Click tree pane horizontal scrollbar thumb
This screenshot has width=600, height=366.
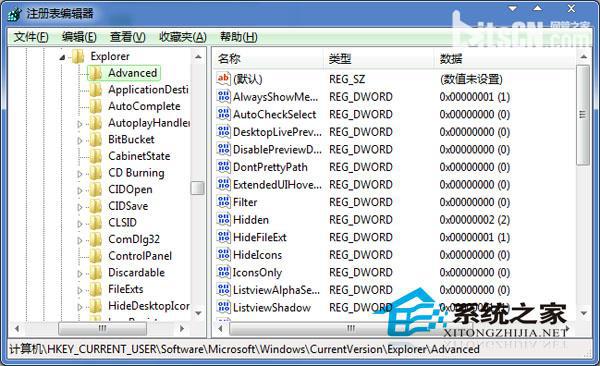102,328
